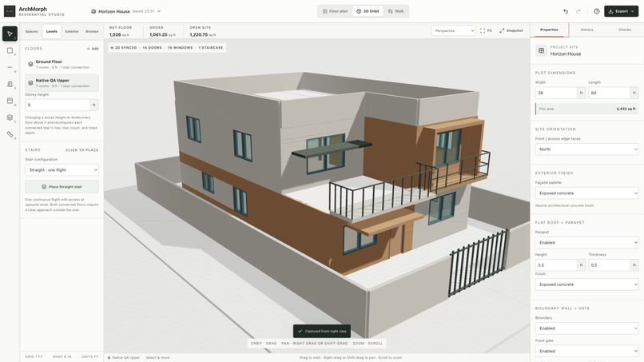The width and height of the screenshot is (644, 362).
Task: Click the 14 DOORS count text
Action: point(152,48)
